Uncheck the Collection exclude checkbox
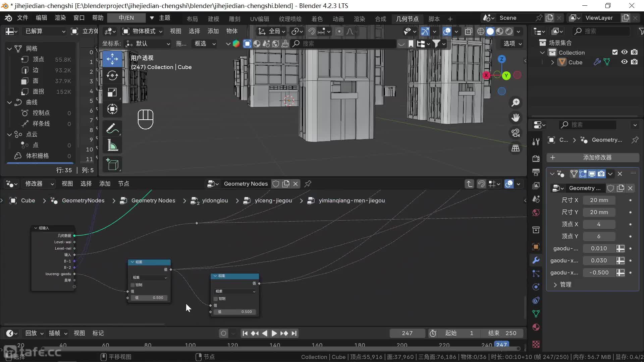The height and width of the screenshot is (362, 644). click(615, 52)
